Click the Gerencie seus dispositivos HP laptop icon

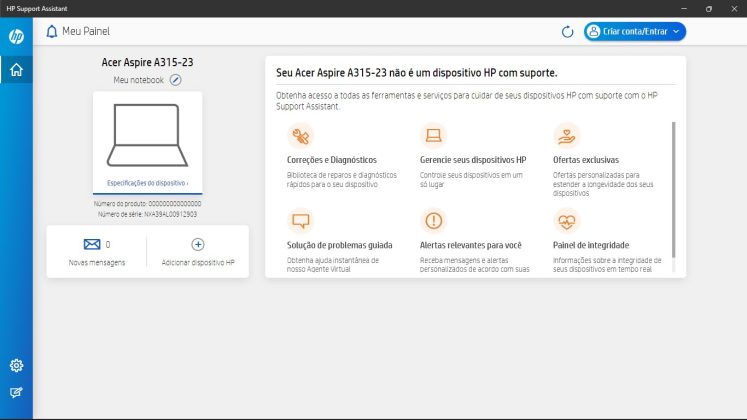click(433, 136)
